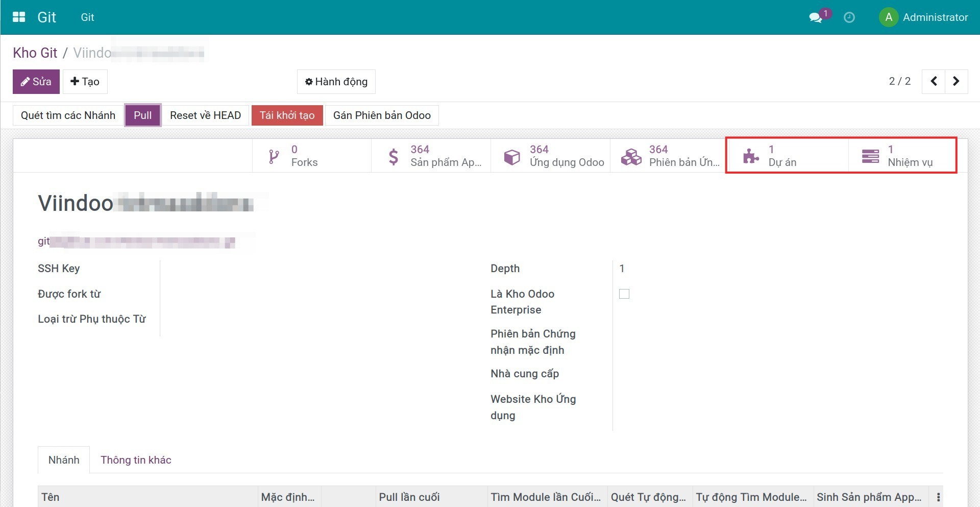This screenshot has height=507, width=980.
Task: Open Sản phẩm App dollar icon stat
Action: [431, 156]
